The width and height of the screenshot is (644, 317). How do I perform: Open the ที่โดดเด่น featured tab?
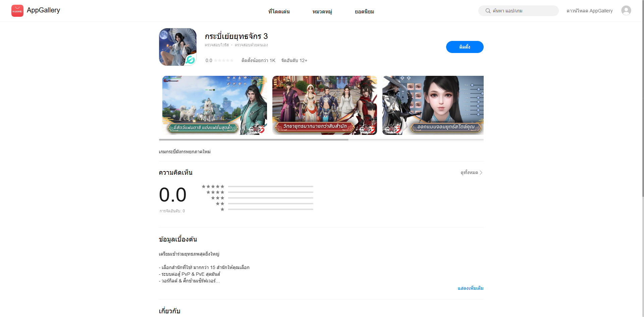(279, 11)
